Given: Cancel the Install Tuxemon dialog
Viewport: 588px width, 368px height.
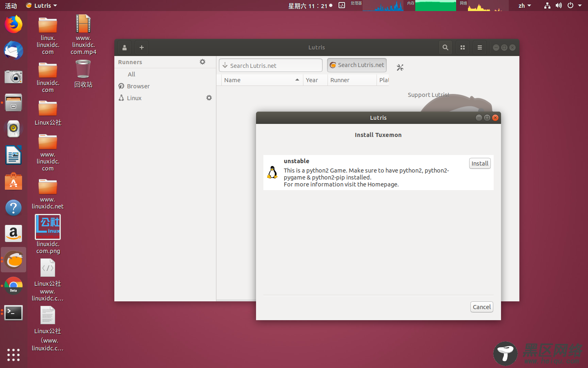Looking at the screenshot, I should click(482, 307).
